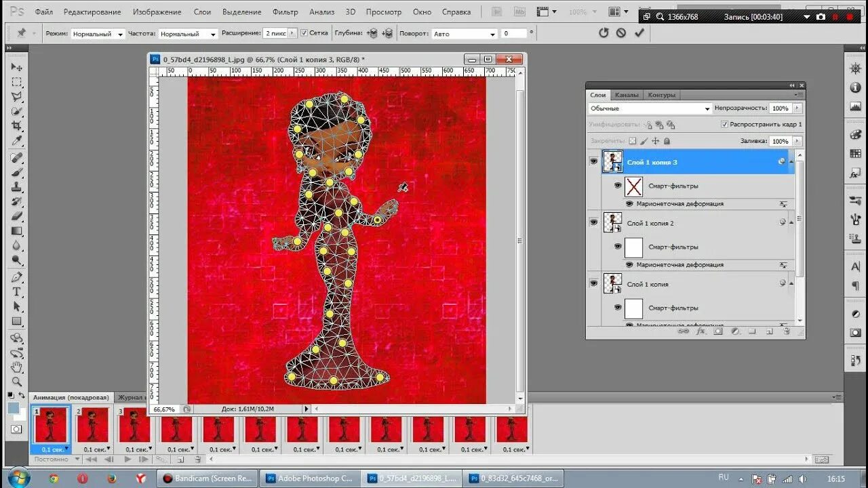Open the Файл menu
868x488 pixels.
tap(43, 12)
